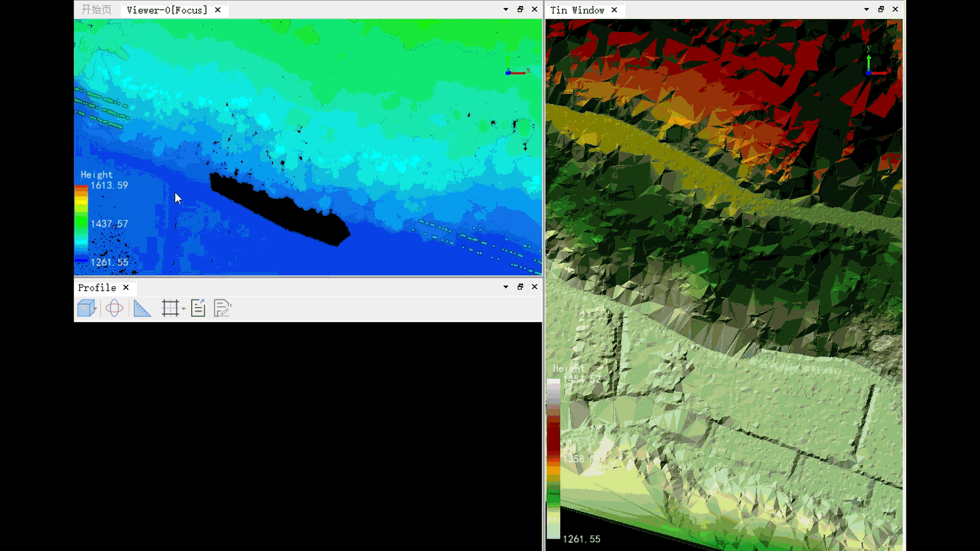Click the 1261.55 legend value in Tin Window
Screen dimensions: 980x551
tap(581, 539)
